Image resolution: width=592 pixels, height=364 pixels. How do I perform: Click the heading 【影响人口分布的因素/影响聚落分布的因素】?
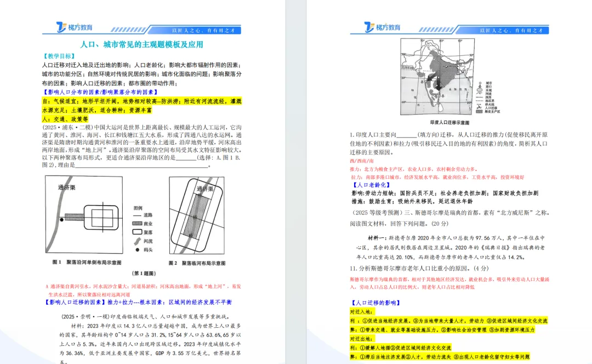coord(100,92)
